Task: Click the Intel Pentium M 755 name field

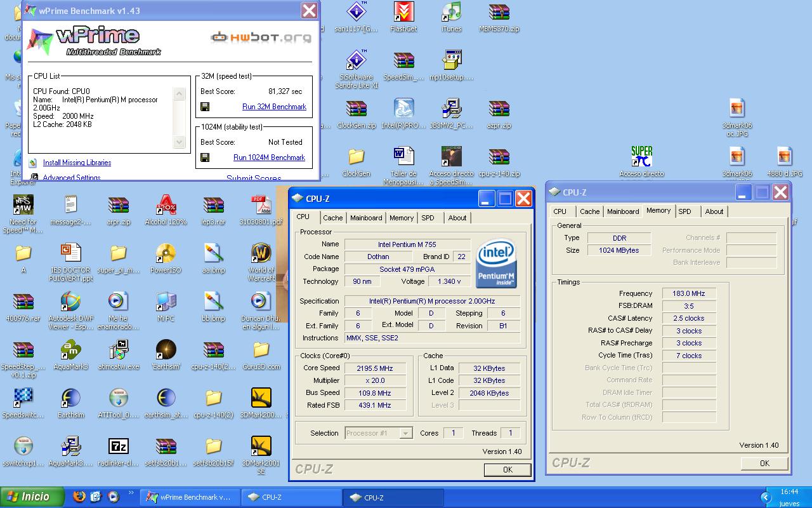Action: click(x=407, y=244)
